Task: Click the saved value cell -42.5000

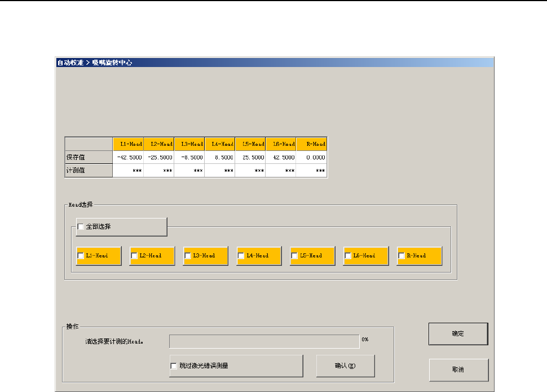Action: pos(129,158)
